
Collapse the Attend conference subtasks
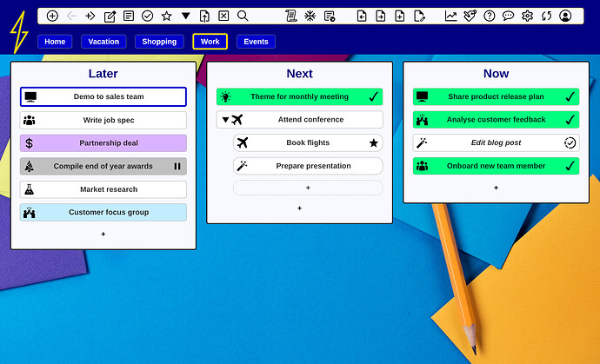click(x=225, y=120)
